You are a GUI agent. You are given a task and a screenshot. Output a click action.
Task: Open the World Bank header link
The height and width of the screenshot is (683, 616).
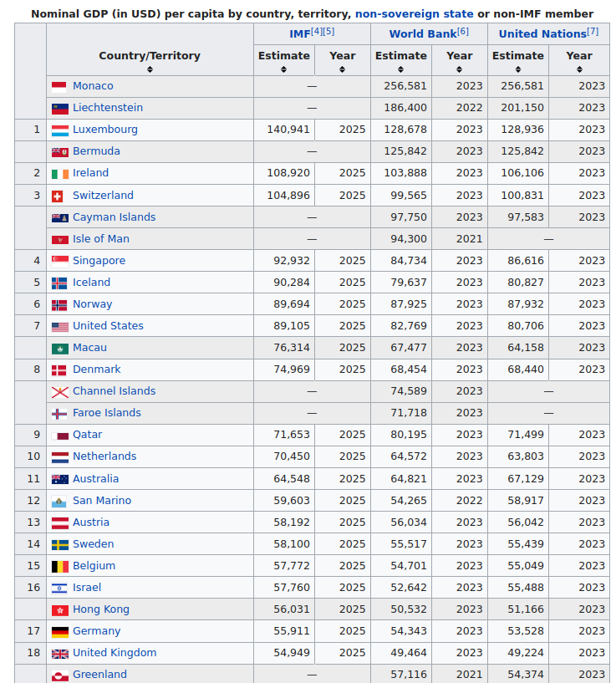tap(423, 34)
